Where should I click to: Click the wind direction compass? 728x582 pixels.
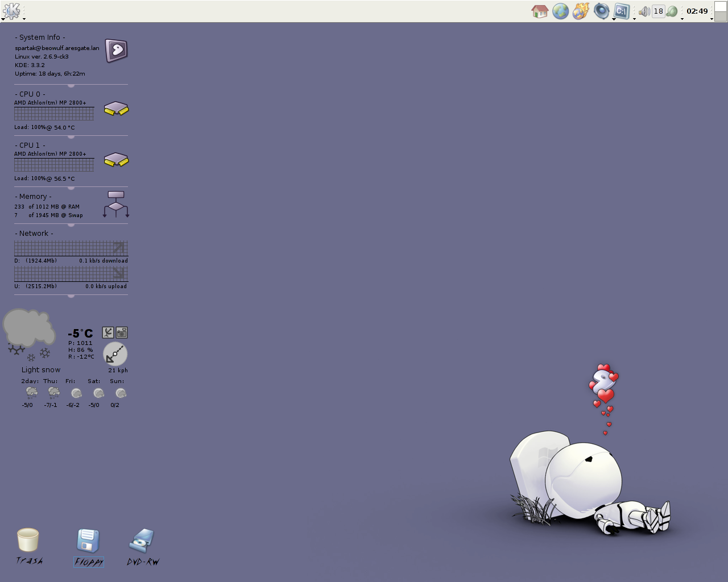(115, 354)
